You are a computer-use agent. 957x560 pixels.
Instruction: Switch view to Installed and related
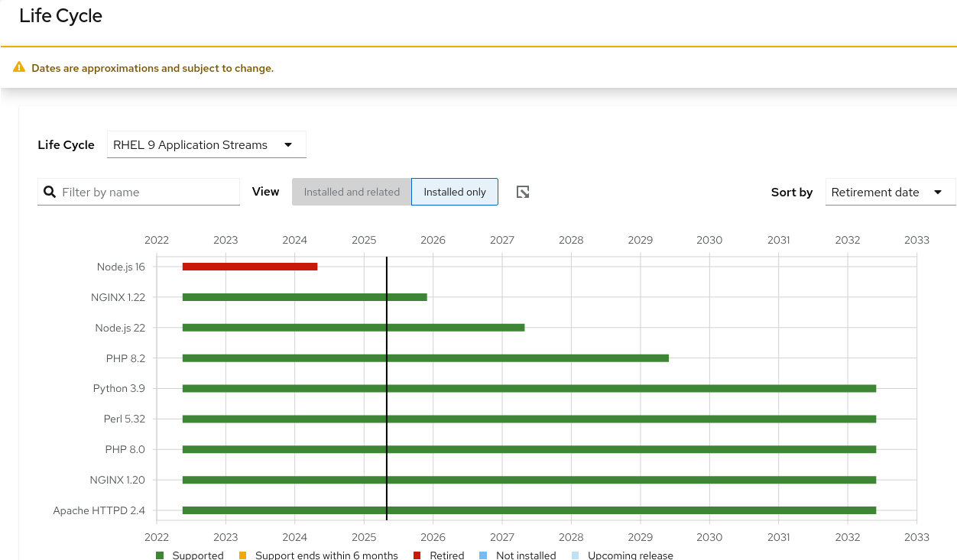352,192
